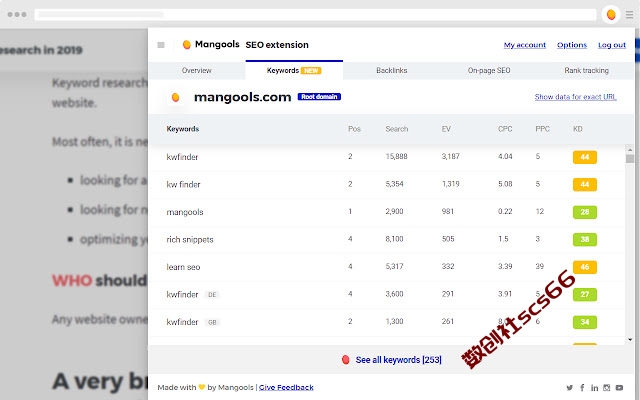Open the Give Feedback link
This screenshot has height=400, width=640.
pyautogui.click(x=286, y=387)
